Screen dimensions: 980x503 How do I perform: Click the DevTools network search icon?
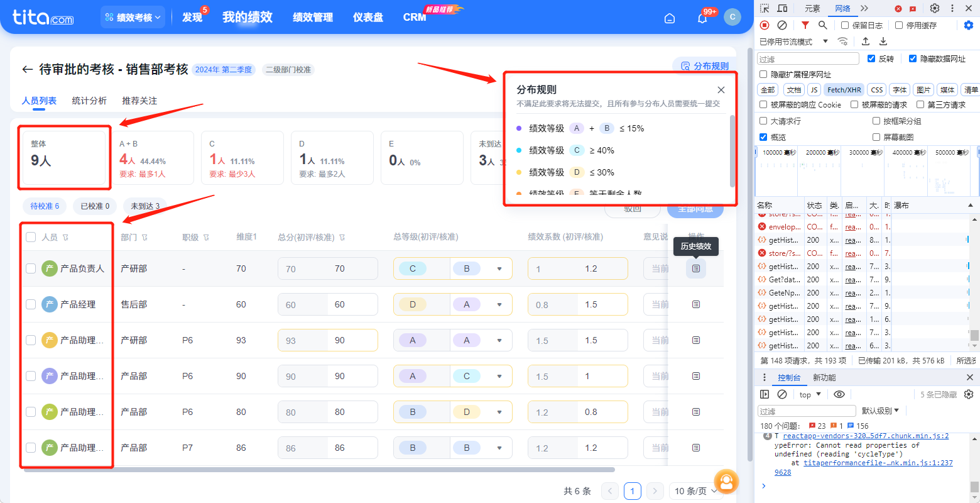(x=823, y=25)
